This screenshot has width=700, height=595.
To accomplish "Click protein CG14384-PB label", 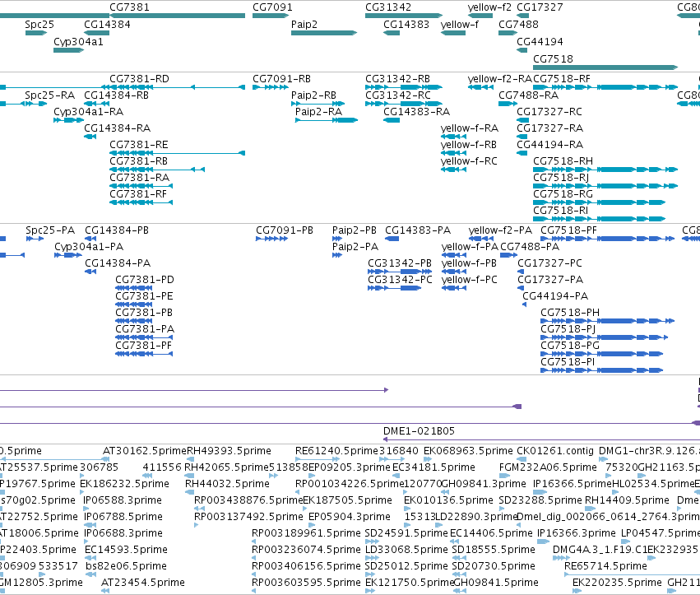I will (117, 230).
